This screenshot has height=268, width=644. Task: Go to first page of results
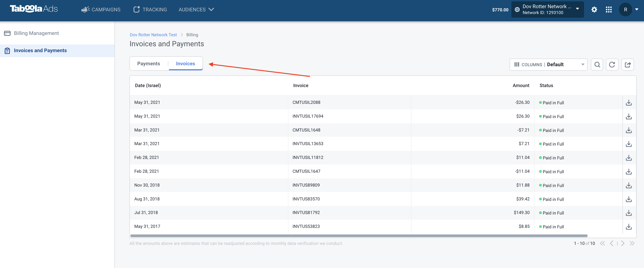(x=602, y=243)
